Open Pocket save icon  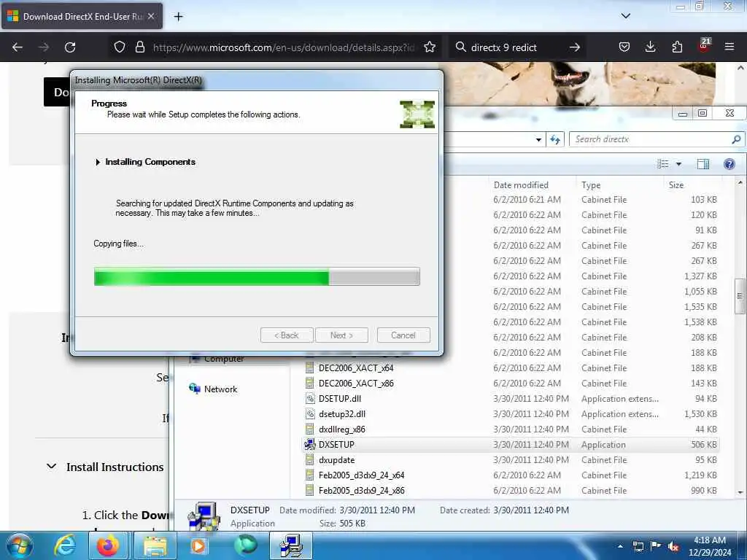(x=624, y=47)
